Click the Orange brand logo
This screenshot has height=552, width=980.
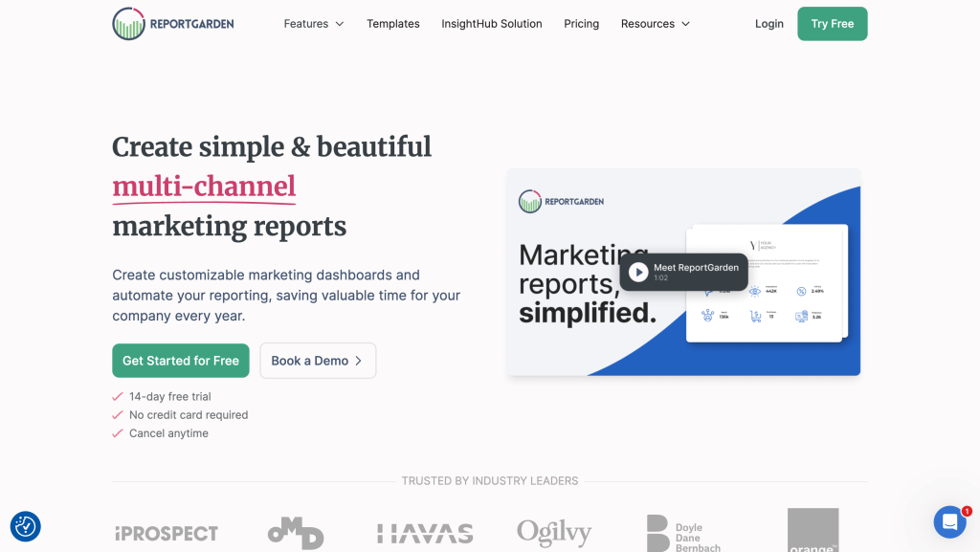pos(813,531)
